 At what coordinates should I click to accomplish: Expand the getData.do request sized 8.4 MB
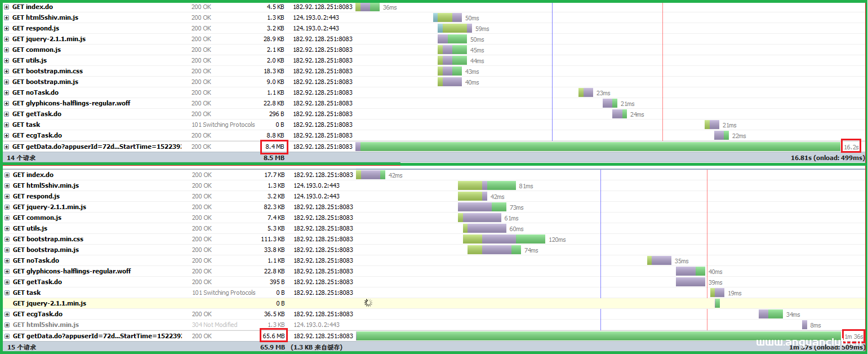click(7, 147)
